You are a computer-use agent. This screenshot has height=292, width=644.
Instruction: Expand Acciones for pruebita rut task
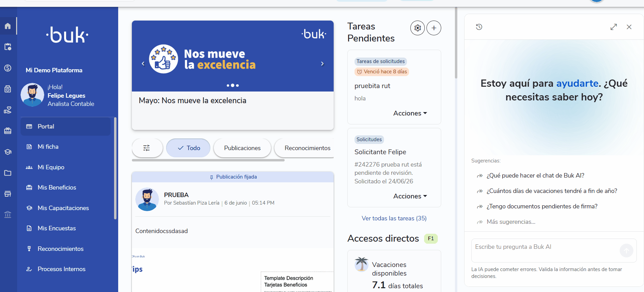[x=410, y=113]
